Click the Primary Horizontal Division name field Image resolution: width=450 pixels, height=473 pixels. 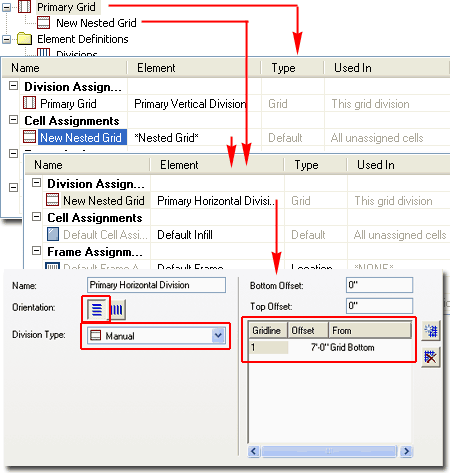(156, 285)
